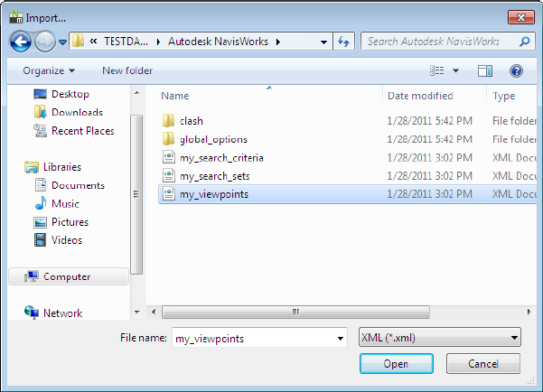Open the File name history dropdown arrow

[x=341, y=339]
